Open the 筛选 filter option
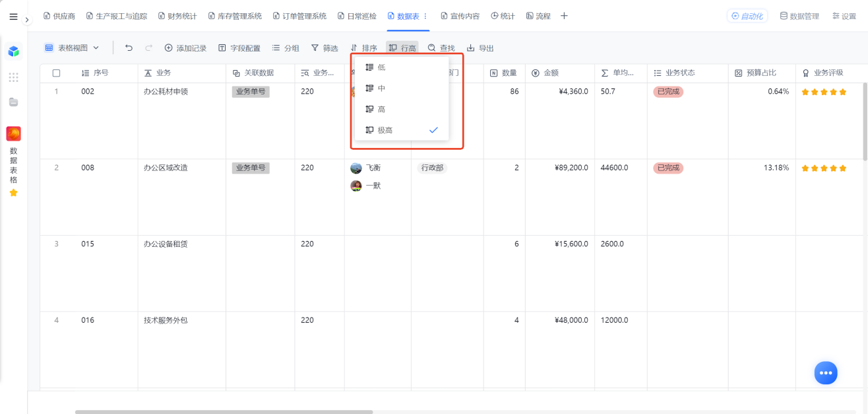This screenshot has height=414, width=868. [x=325, y=48]
